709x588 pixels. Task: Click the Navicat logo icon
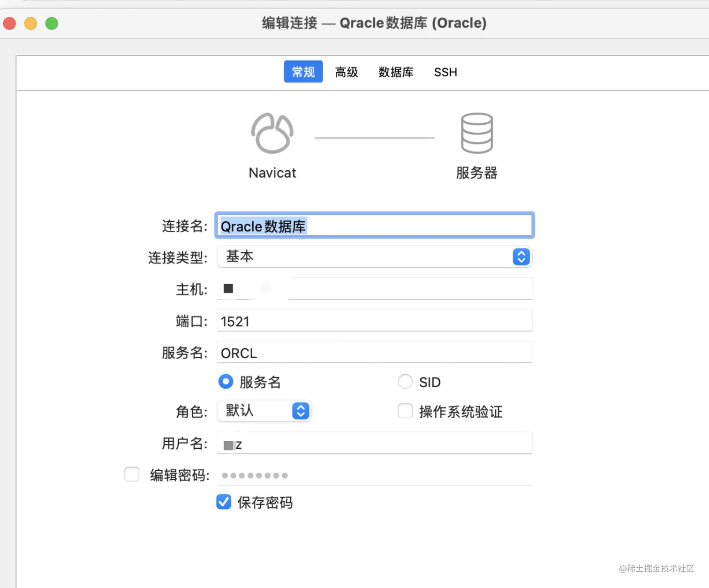(x=272, y=133)
